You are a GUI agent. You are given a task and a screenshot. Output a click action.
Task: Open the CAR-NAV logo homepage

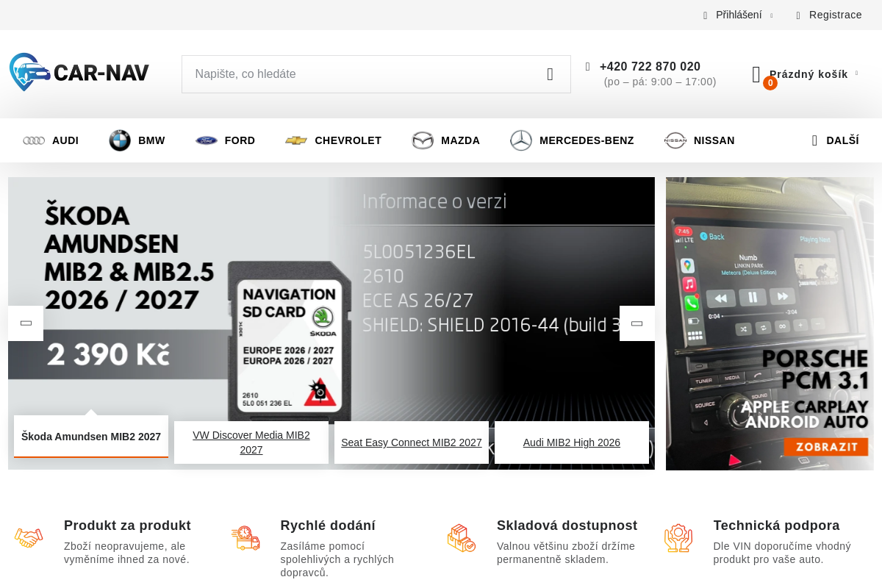[x=79, y=72]
